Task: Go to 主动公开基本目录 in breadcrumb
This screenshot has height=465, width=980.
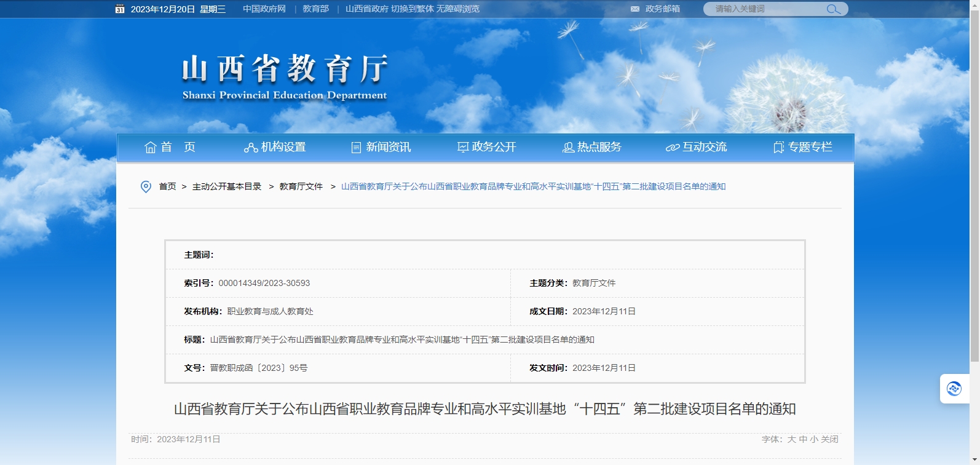Action: [x=227, y=187]
